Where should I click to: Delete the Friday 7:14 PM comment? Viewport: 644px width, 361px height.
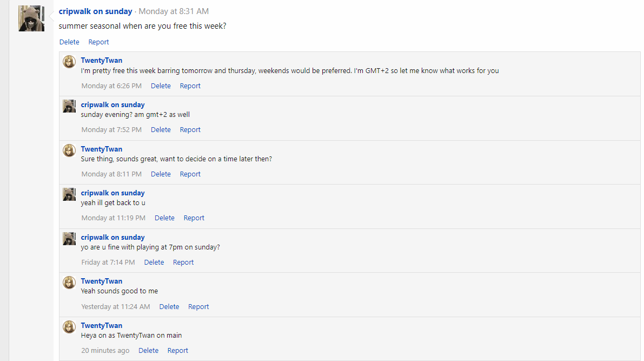[x=154, y=262]
